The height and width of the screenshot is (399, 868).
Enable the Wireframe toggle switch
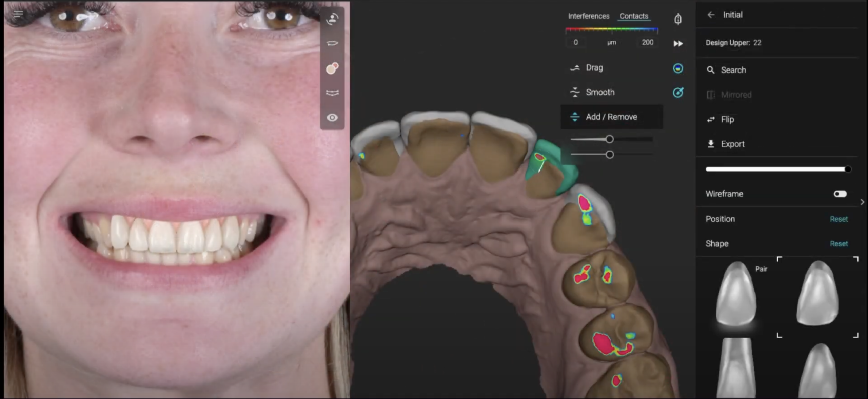[840, 194]
